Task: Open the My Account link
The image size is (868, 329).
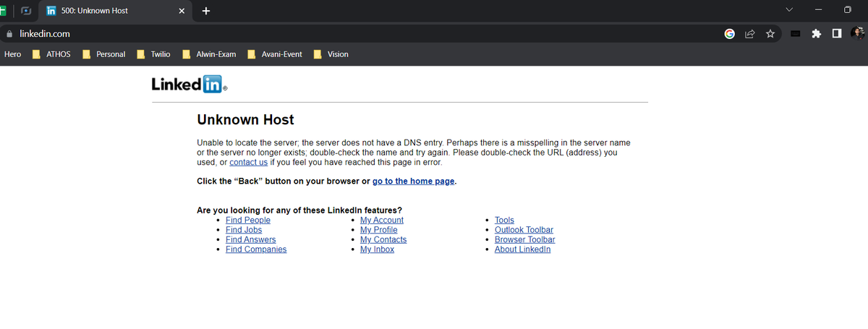Action: (382, 221)
